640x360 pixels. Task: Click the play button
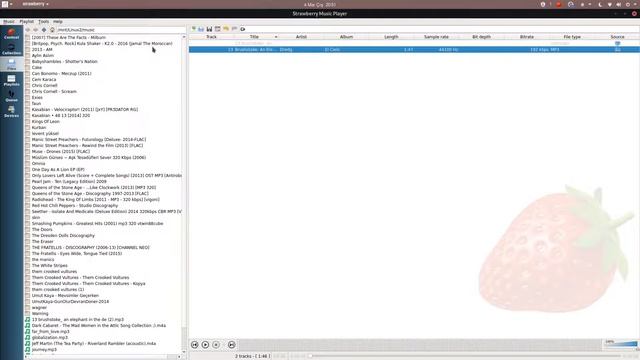click(205, 345)
